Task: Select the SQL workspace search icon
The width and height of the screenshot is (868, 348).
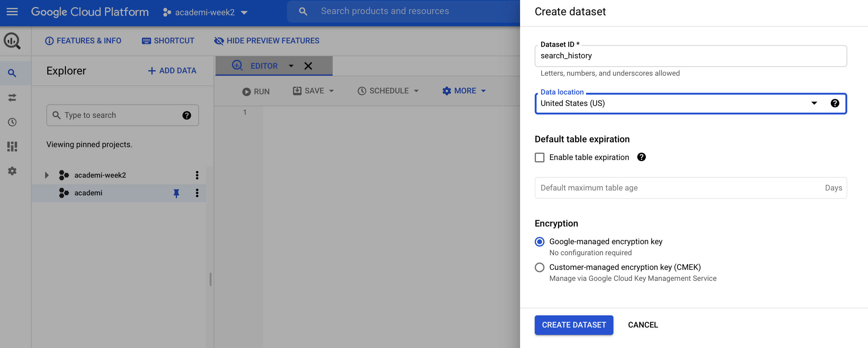Action: coord(13,73)
